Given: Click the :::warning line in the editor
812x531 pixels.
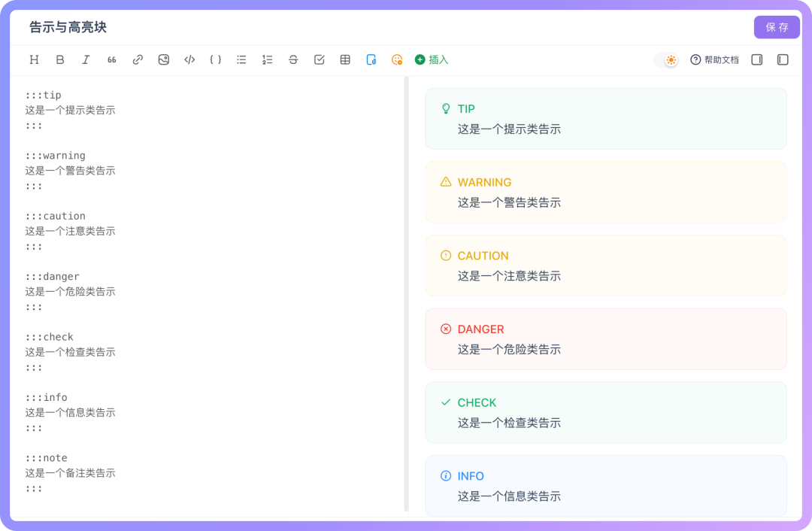Looking at the screenshot, I should point(56,156).
